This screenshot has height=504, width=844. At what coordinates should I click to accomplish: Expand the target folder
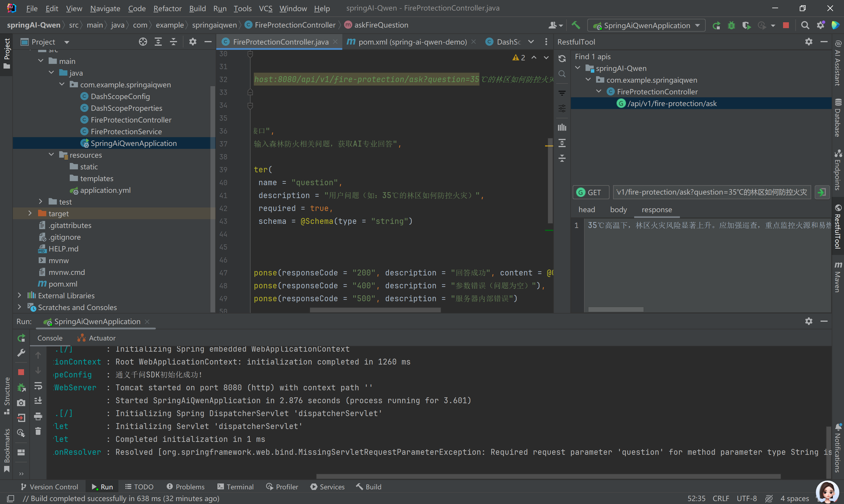pos(30,213)
